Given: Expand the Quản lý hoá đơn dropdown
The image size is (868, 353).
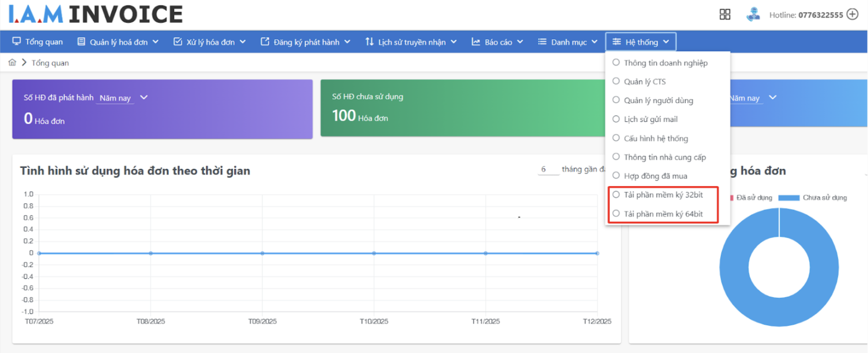Looking at the screenshot, I should [x=118, y=42].
